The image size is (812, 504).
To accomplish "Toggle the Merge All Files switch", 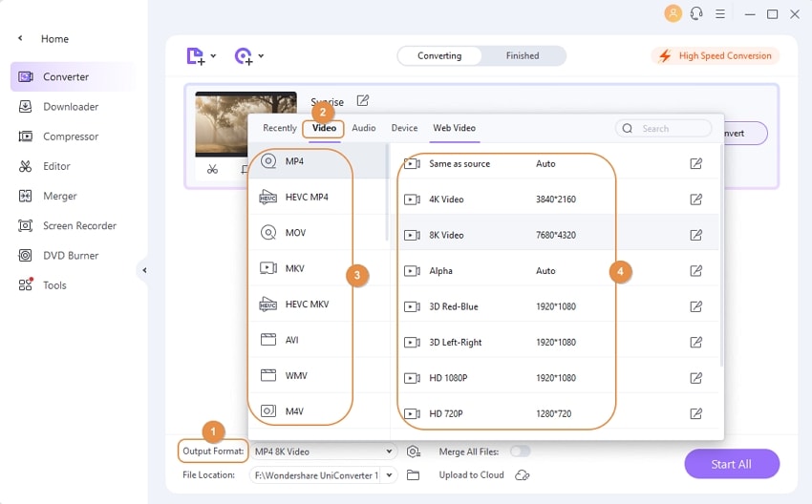I will coord(520,451).
